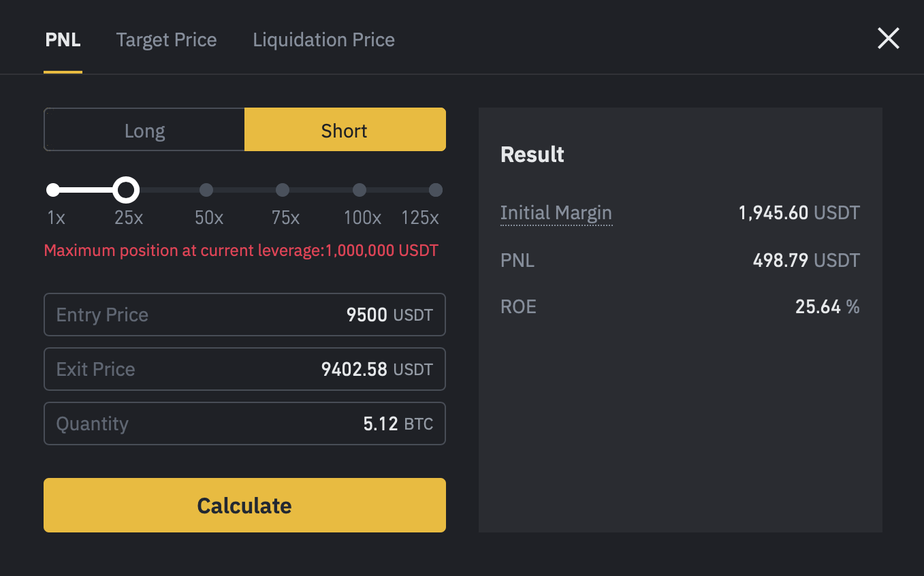924x576 pixels.
Task: Click the Exit Price input field
Action: [244, 369]
